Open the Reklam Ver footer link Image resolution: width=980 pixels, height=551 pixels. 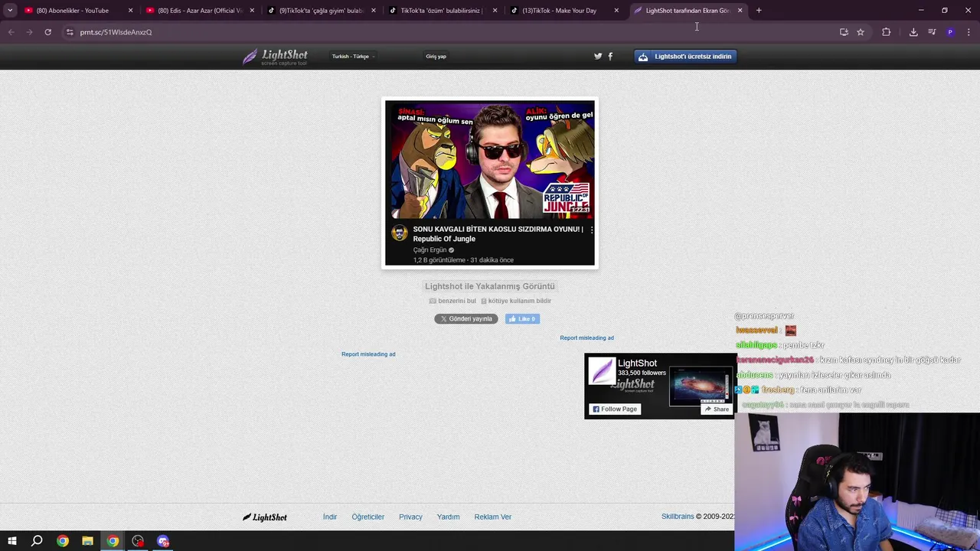click(x=493, y=517)
